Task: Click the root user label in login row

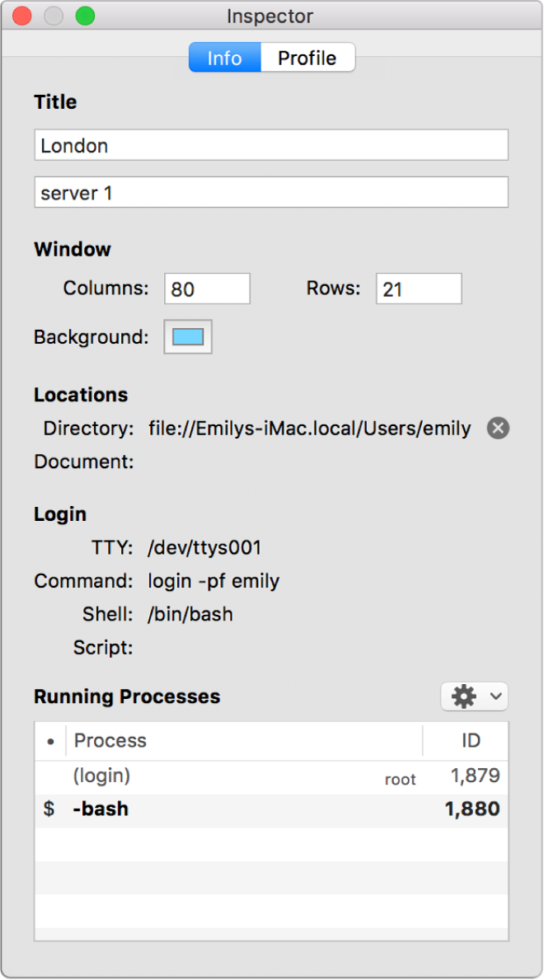Action: (401, 780)
